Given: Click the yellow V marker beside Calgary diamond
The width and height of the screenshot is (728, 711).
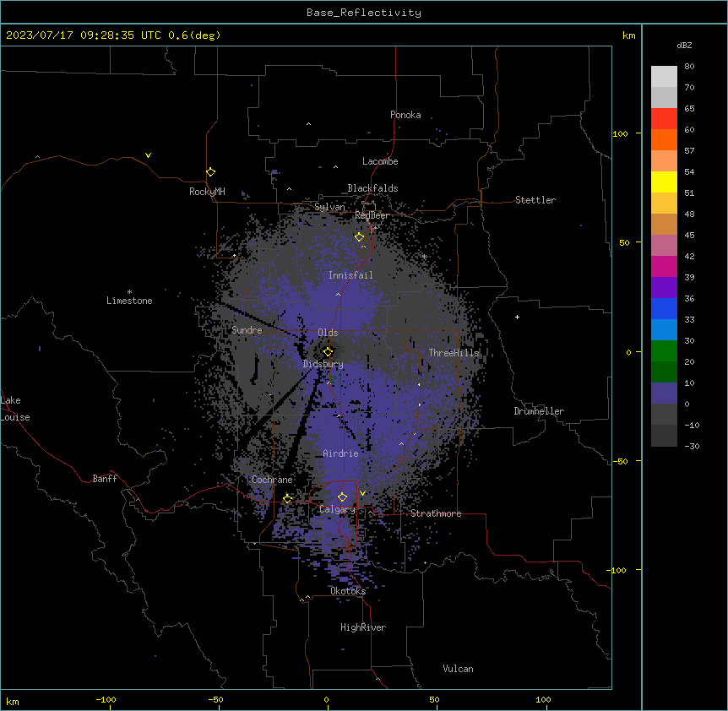Looking at the screenshot, I should pos(362,493).
